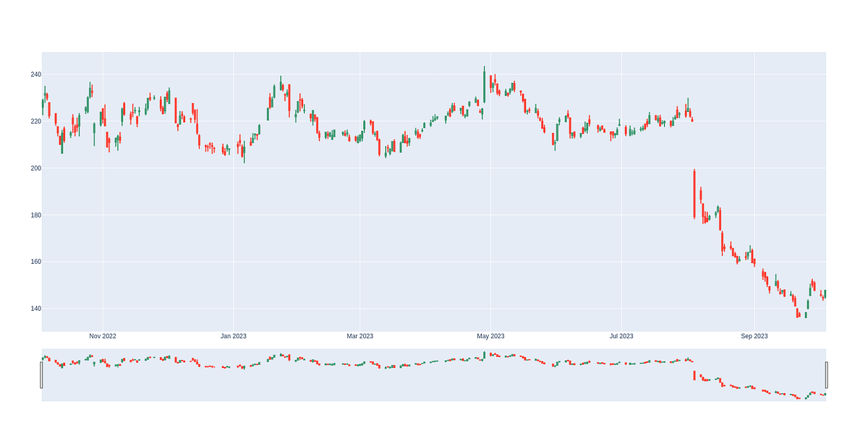This screenshot has height=443, width=868.
Task: Select the Mar 2023 date label
Action: (x=361, y=335)
